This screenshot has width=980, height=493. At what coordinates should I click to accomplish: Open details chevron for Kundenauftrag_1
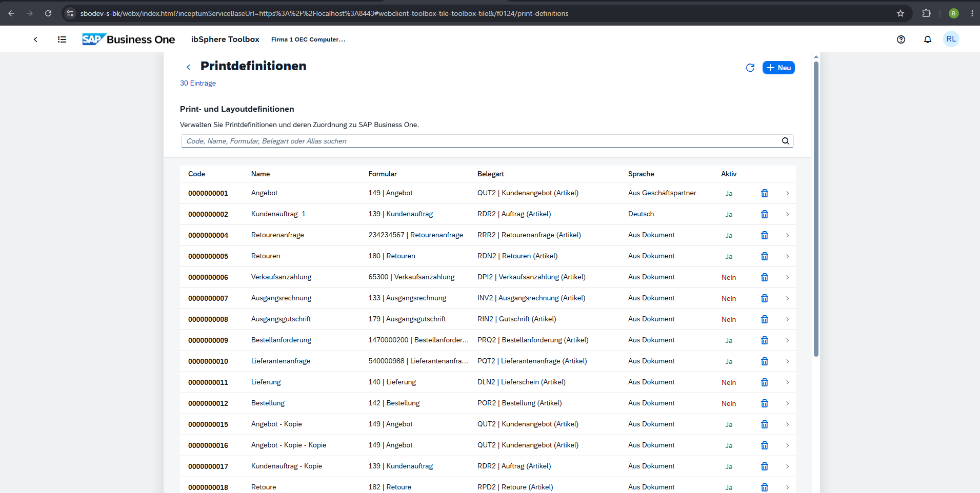coord(787,214)
